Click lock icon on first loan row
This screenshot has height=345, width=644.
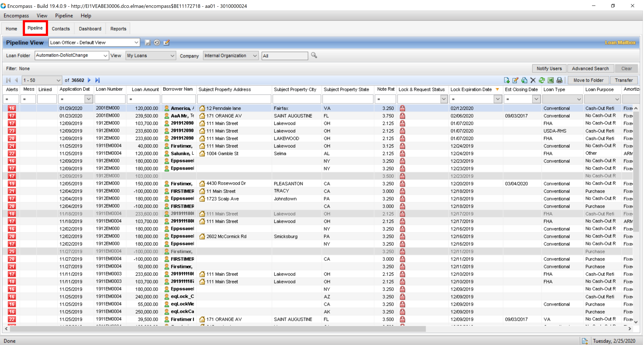(x=402, y=108)
